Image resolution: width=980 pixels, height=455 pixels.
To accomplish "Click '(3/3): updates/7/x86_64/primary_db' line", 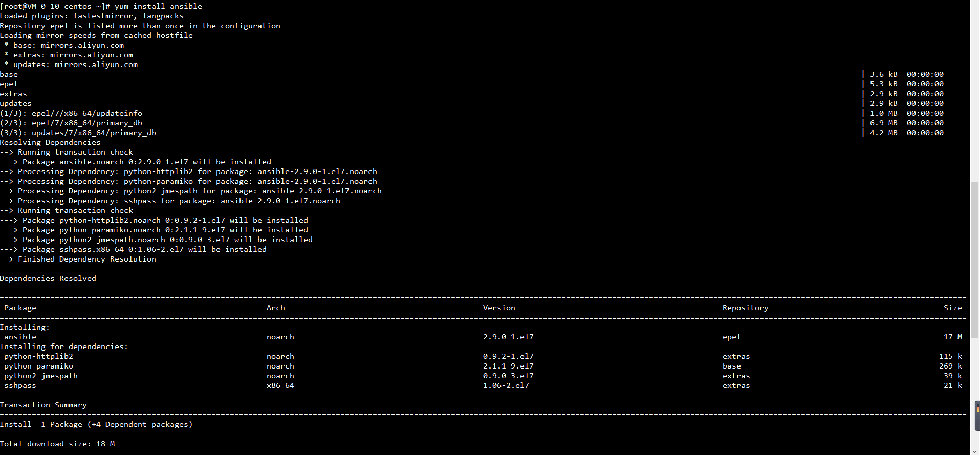I will pos(78,133).
